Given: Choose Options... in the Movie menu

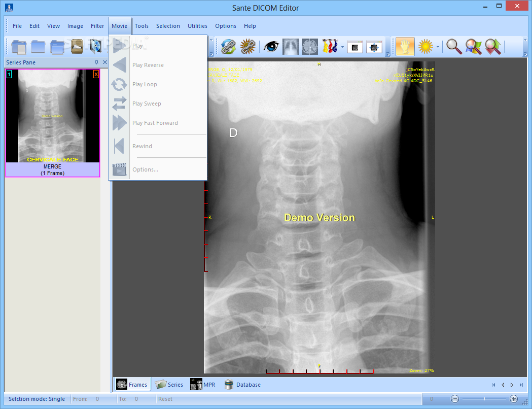Looking at the screenshot, I should (x=158, y=169).
